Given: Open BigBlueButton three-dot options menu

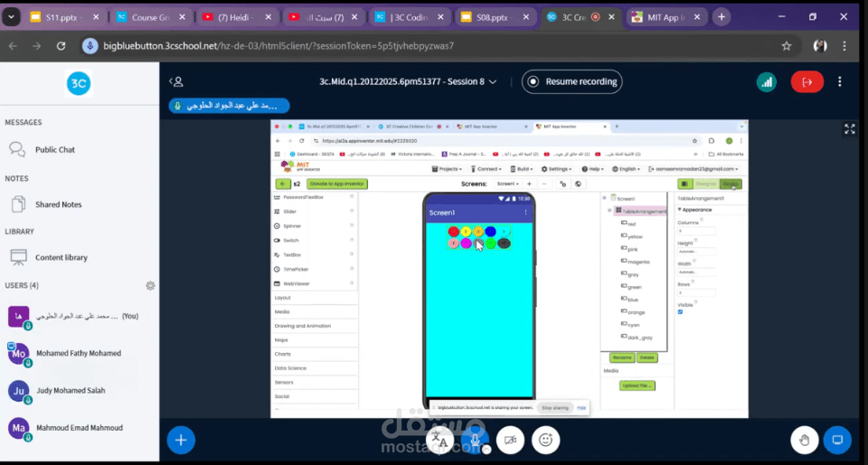Looking at the screenshot, I should click(840, 82).
